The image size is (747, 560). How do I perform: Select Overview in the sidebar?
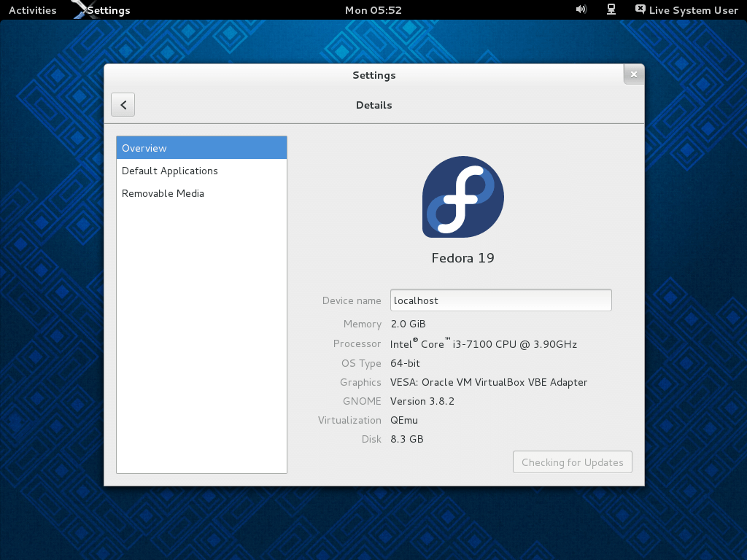201,147
